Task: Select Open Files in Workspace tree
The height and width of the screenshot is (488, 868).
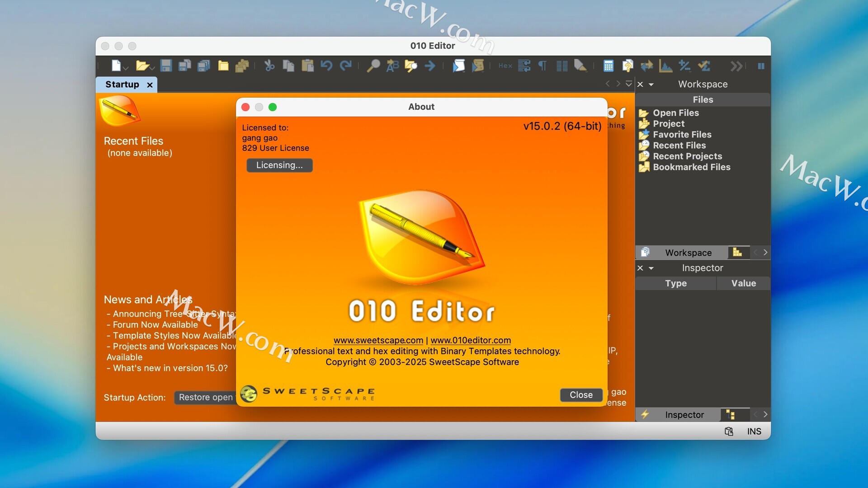Action: [x=676, y=113]
